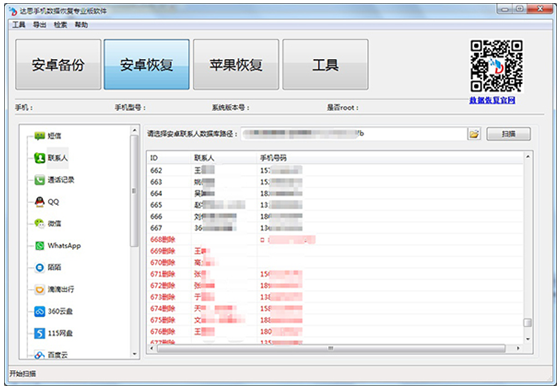Select contact row 667
Image resolution: width=557 pixels, height=389 pixels.
tap(335, 228)
